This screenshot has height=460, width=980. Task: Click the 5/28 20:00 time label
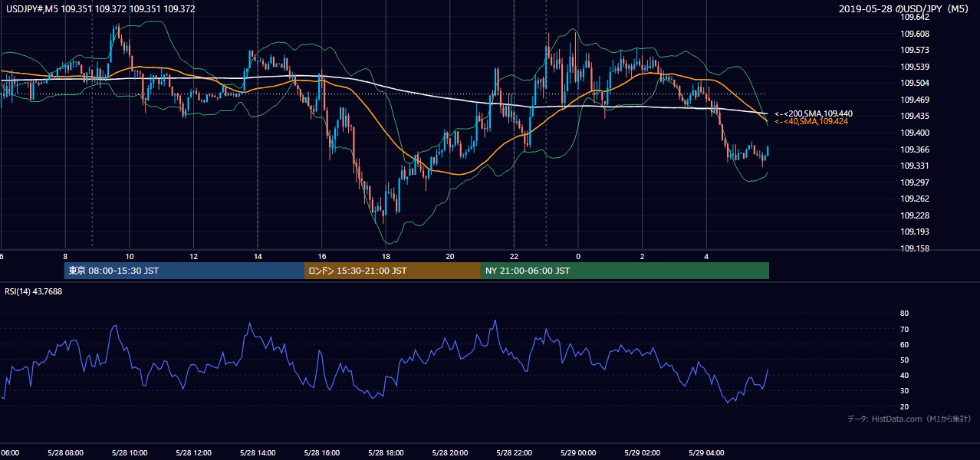(x=450, y=452)
